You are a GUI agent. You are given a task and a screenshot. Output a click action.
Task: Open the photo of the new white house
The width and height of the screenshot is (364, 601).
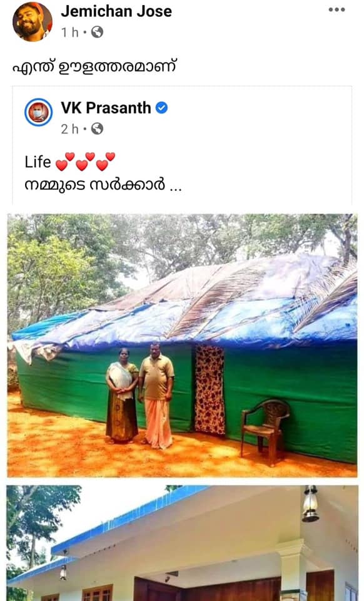click(x=182, y=543)
